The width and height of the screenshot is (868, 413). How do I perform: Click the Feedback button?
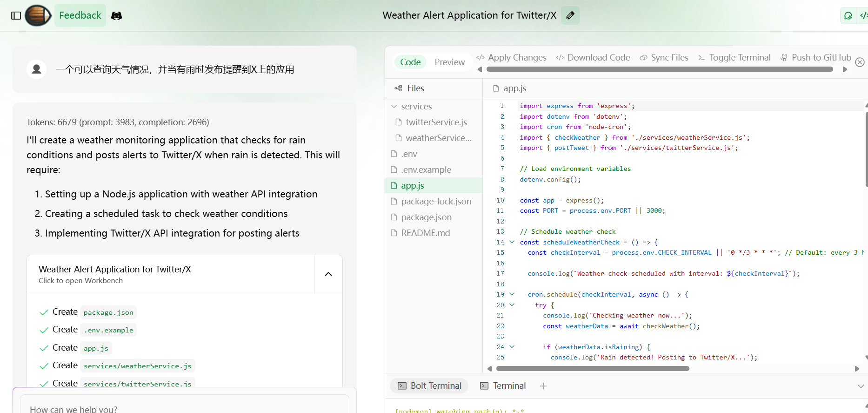[x=80, y=15]
